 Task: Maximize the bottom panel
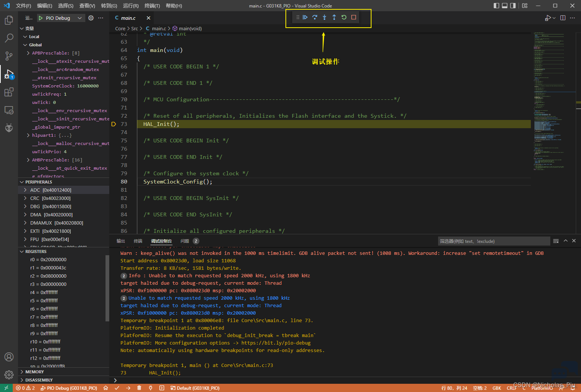566,241
